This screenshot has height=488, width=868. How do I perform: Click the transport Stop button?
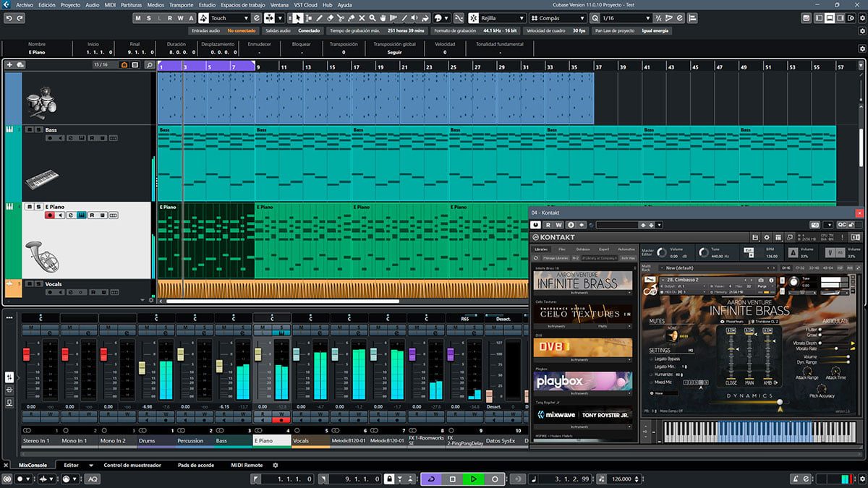click(x=452, y=479)
